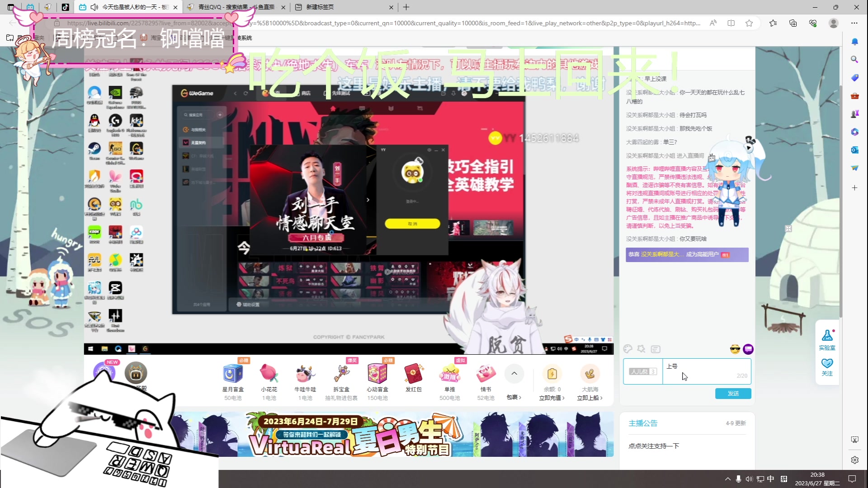Click taskbar microphone icon
Screen dimensions: 868x488
738,479
